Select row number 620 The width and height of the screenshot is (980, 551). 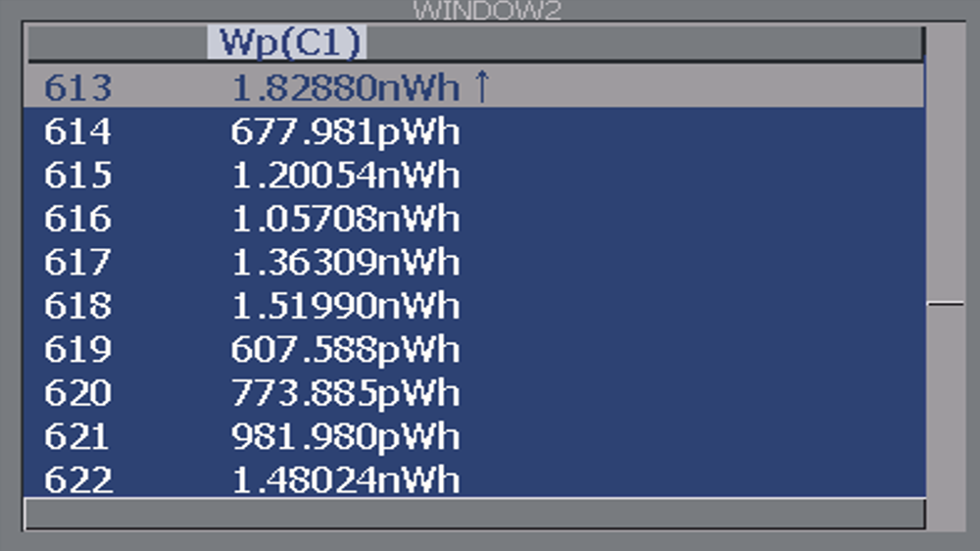point(77,393)
